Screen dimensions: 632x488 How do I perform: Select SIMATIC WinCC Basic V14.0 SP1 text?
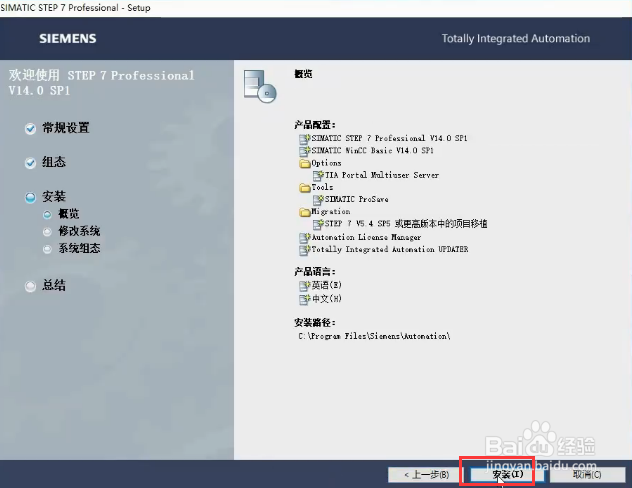372,150
